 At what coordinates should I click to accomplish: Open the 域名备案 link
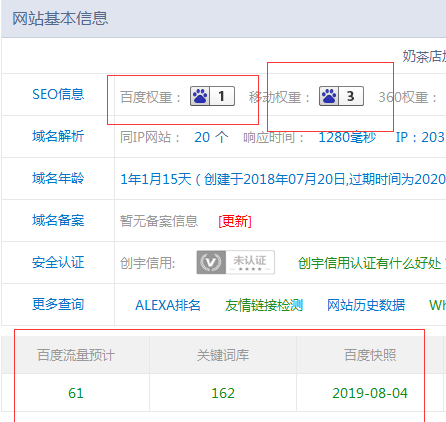[x=58, y=220]
